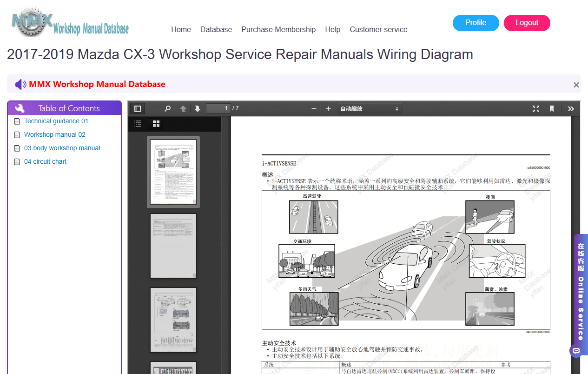Zoom out with the minus icon
Screen dimensions: 588x374
[x=314, y=109]
